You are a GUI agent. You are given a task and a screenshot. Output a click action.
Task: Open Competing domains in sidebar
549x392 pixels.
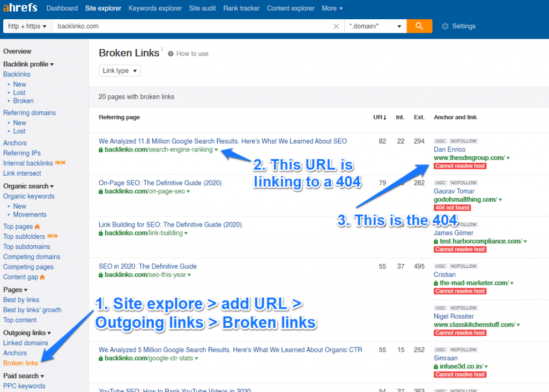coord(32,257)
